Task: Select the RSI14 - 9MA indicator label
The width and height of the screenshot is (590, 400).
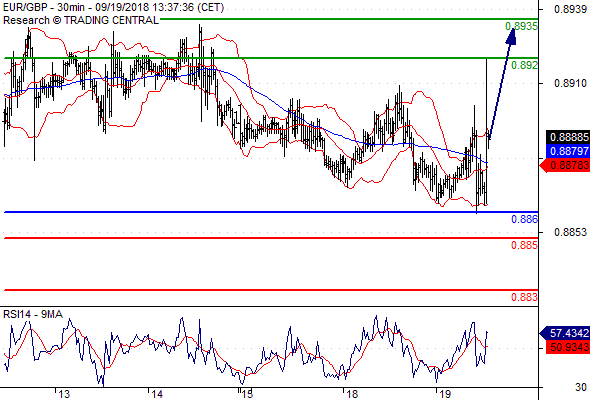Action: 33,314
